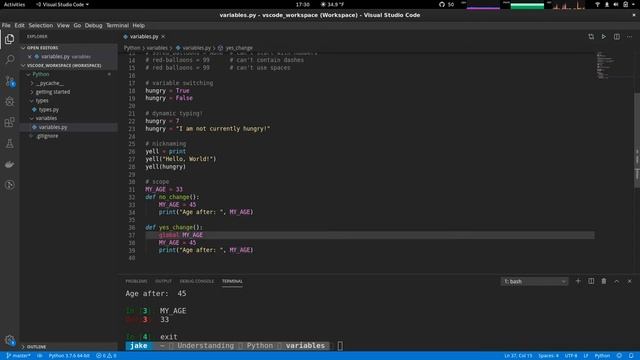Image resolution: width=640 pixels, height=360 pixels.
Task: Open the Test beaker view
Action: click(10, 143)
